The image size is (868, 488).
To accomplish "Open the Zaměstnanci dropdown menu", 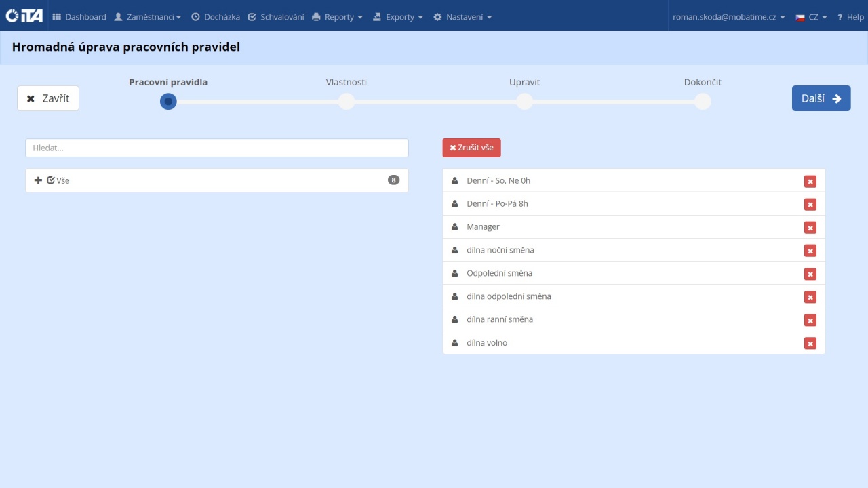I will click(x=147, y=17).
